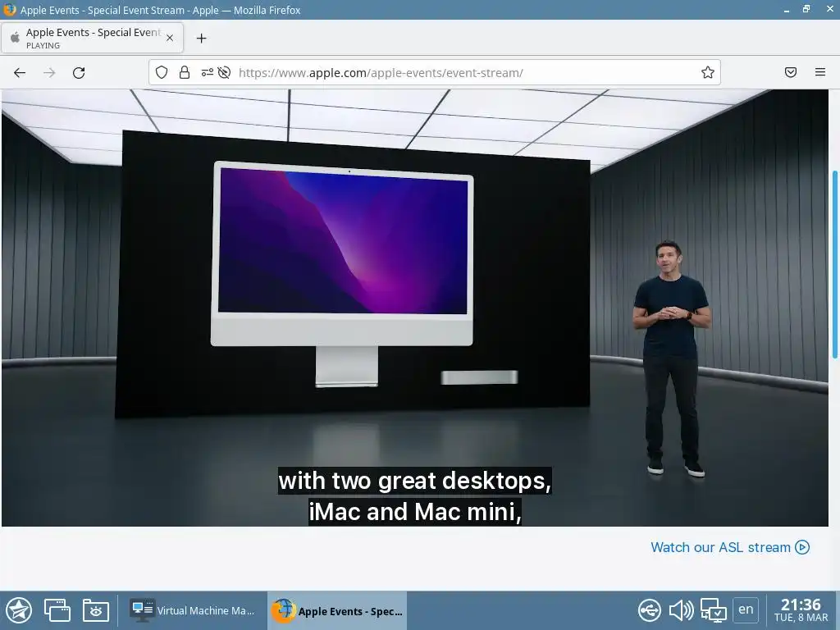
Task: Open the volume control in the tray
Action: point(682,610)
